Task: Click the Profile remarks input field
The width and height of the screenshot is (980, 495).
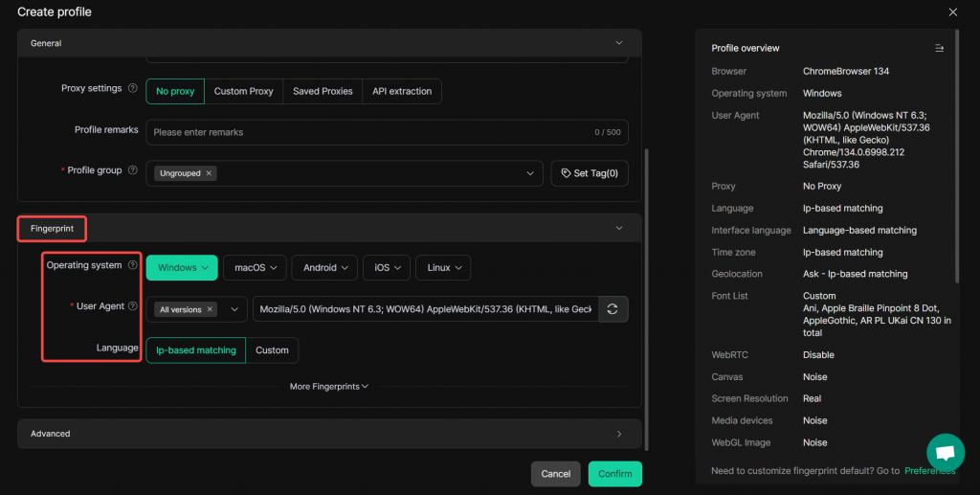Action: coord(368,132)
